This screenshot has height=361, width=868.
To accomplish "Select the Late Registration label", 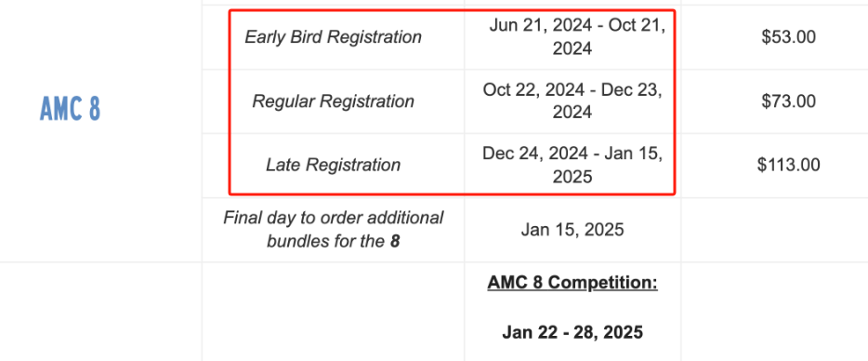I will pos(334,166).
